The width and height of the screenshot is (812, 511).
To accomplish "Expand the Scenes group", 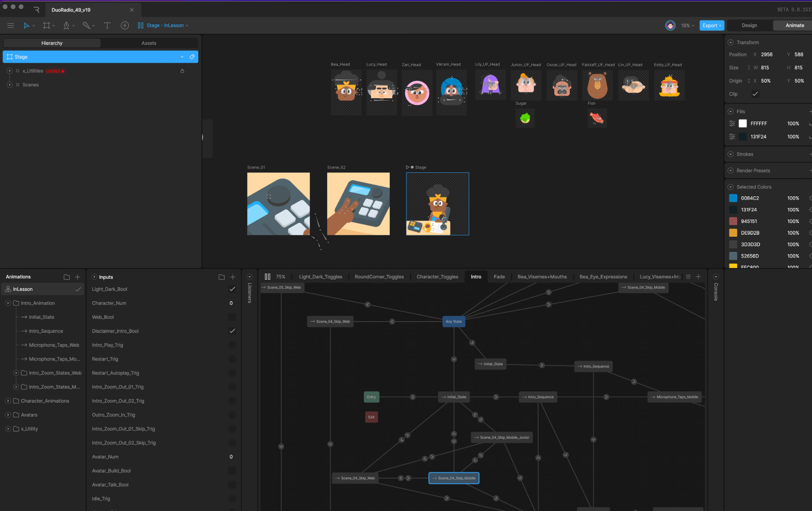I will [x=10, y=85].
